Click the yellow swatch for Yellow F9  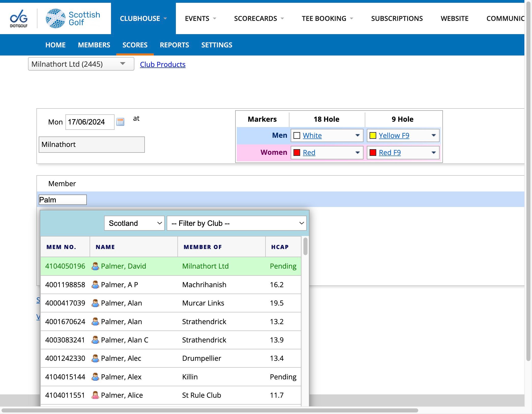373,135
